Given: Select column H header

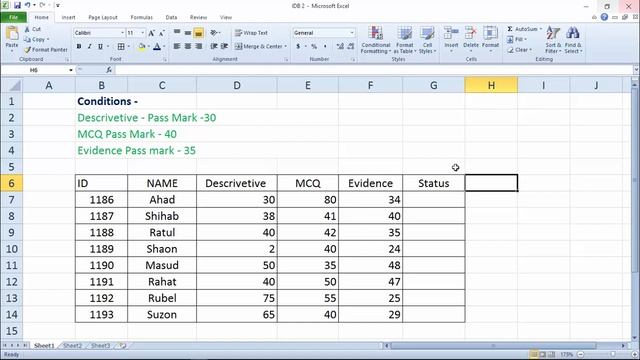Looking at the screenshot, I should tap(491, 85).
